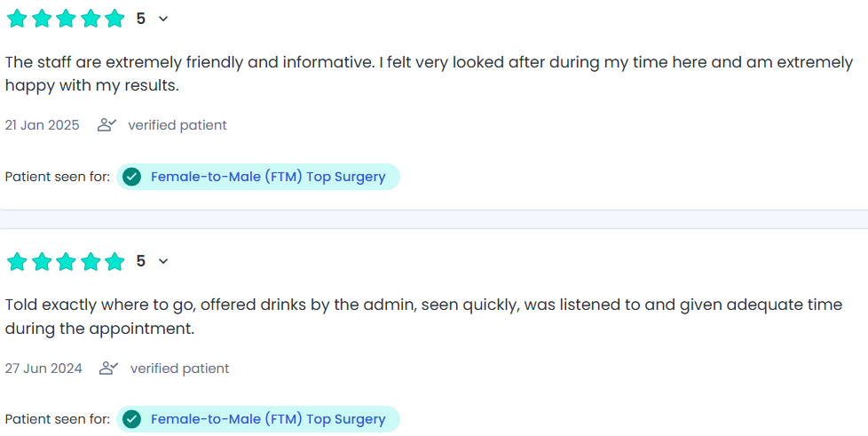Expand rating breakdown chevron on the bottom review
This screenshot has width=868, height=436.
tap(162, 261)
